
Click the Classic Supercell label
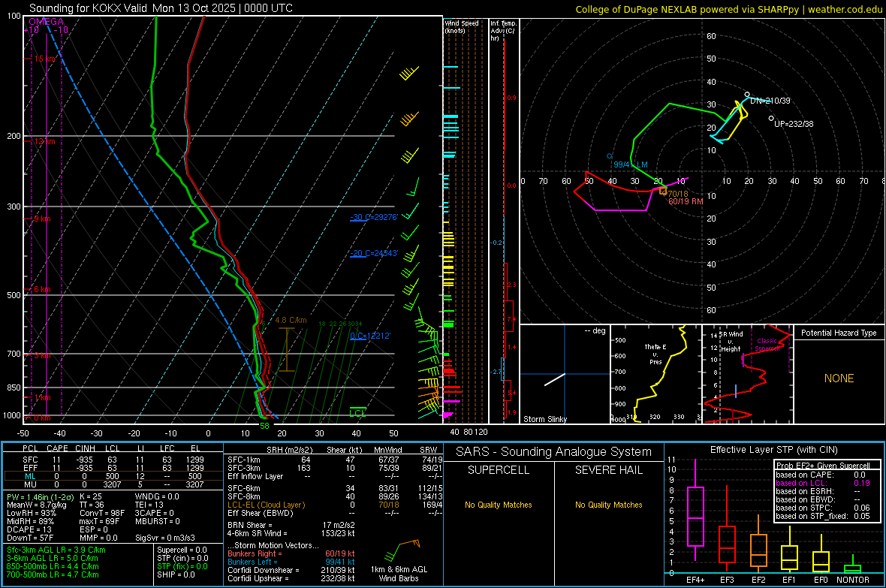[x=767, y=345]
